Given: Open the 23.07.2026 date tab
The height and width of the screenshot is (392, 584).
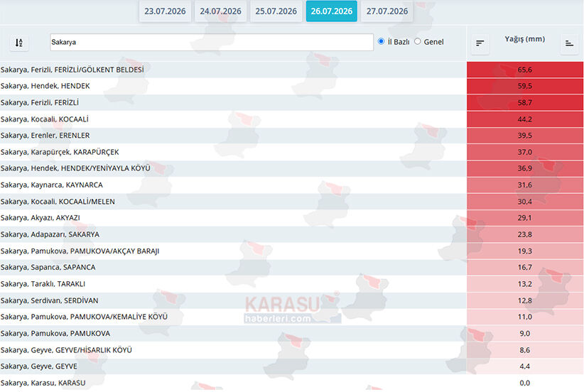Looking at the screenshot, I should [165, 11].
